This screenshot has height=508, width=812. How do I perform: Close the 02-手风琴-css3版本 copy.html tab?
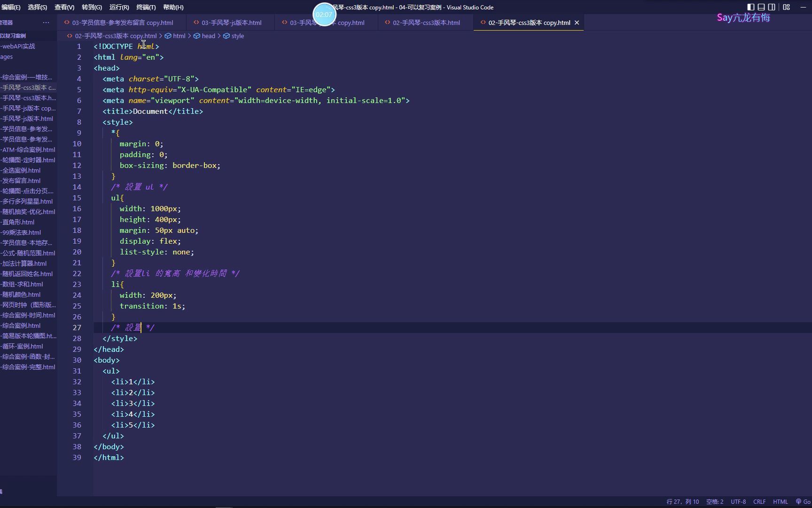pyautogui.click(x=577, y=23)
